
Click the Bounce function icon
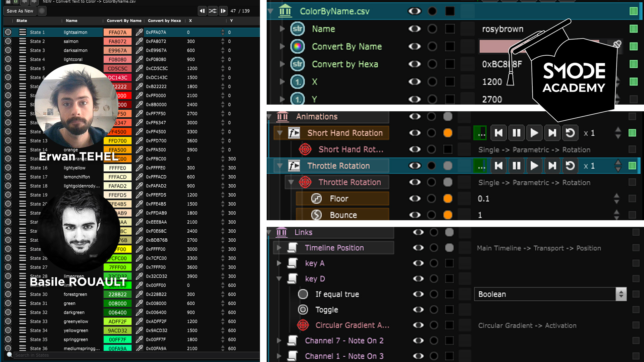tap(316, 215)
